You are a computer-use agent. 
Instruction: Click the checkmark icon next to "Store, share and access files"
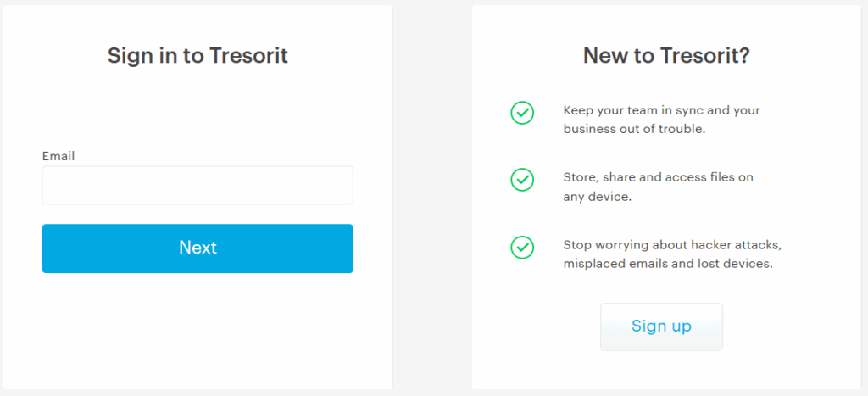(x=522, y=180)
